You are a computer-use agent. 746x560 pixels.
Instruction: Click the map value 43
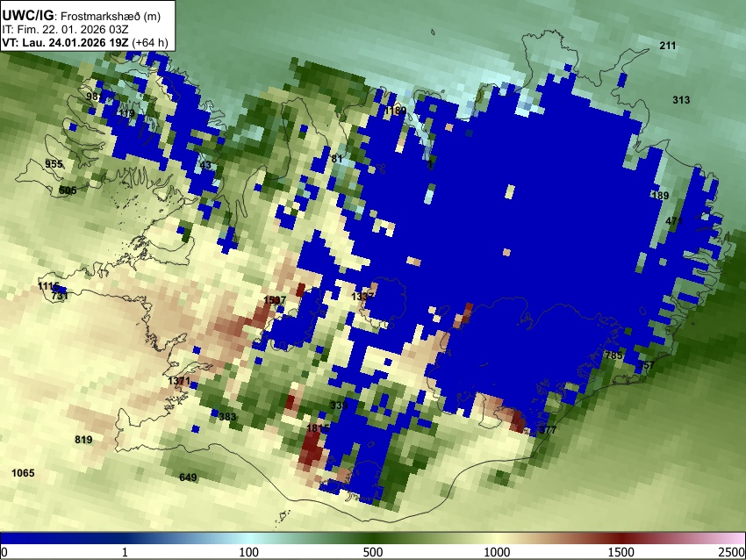[205, 165]
